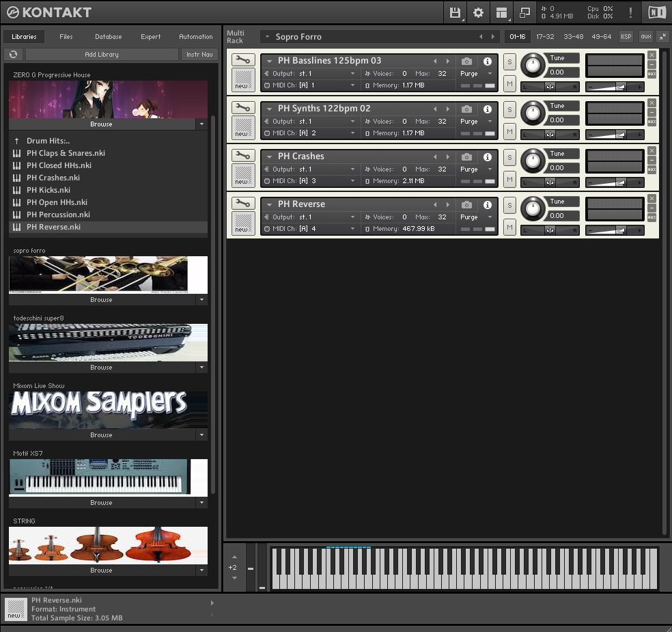Image resolution: width=672 pixels, height=632 pixels.
Task: Switch to the Files tab
Action: click(66, 37)
